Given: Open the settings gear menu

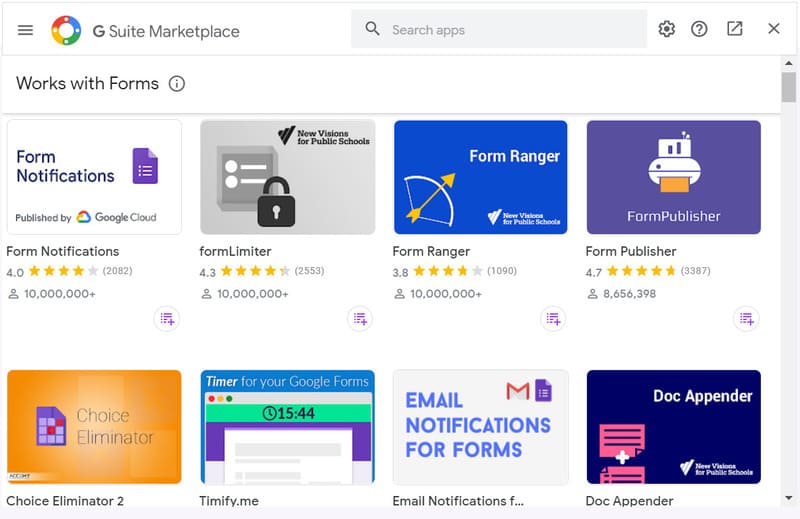Looking at the screenshot, I should click(666, 29).
